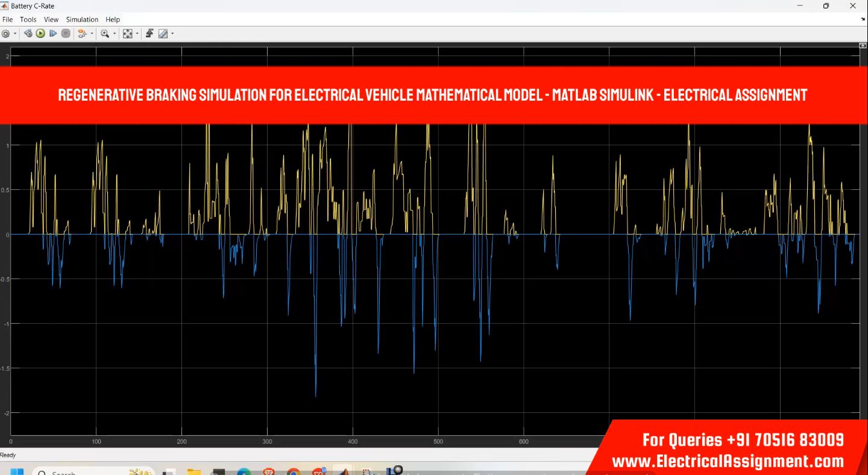Open Google Chrome from taskbar

pyautogui.click(x=294, y=472)
